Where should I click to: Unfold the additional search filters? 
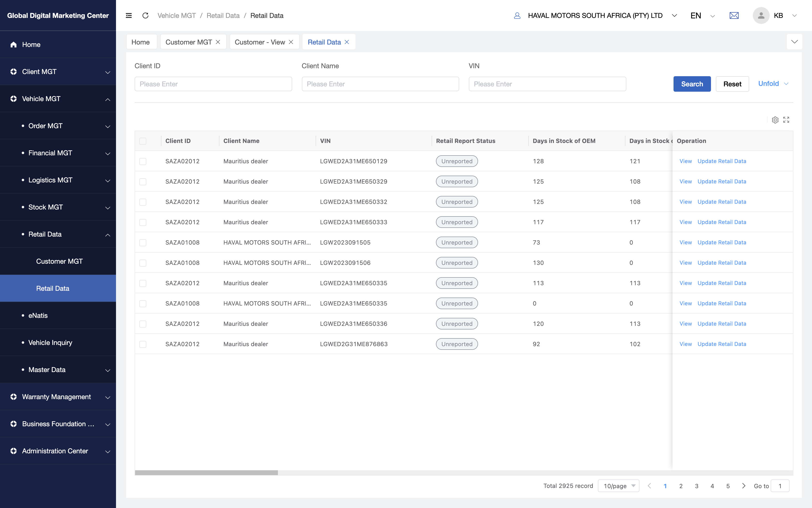(773, 84)
